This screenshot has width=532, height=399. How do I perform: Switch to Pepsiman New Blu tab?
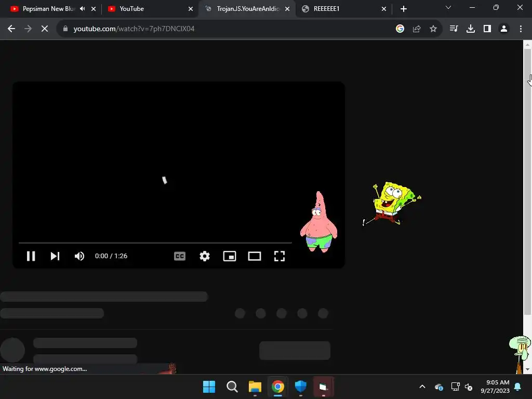(48, 9)
